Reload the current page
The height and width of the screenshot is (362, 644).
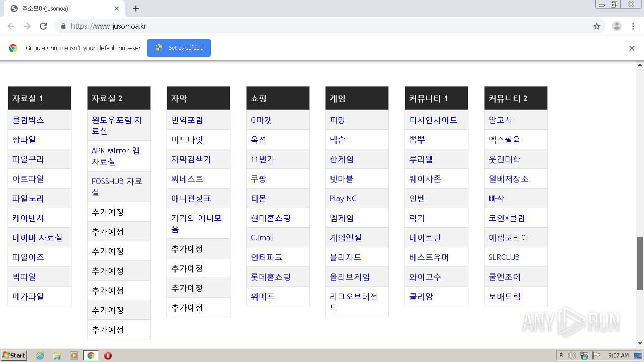click(x=43, y=26)
